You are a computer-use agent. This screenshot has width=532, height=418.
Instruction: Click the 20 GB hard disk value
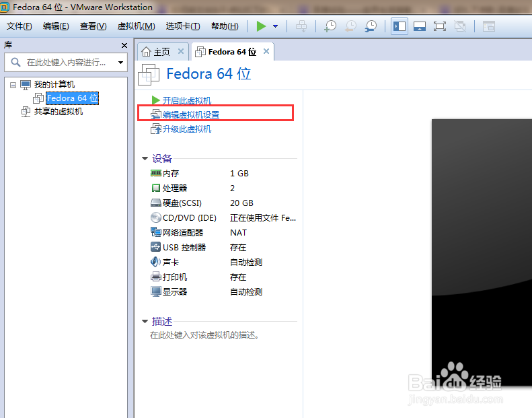coord(241,203)
